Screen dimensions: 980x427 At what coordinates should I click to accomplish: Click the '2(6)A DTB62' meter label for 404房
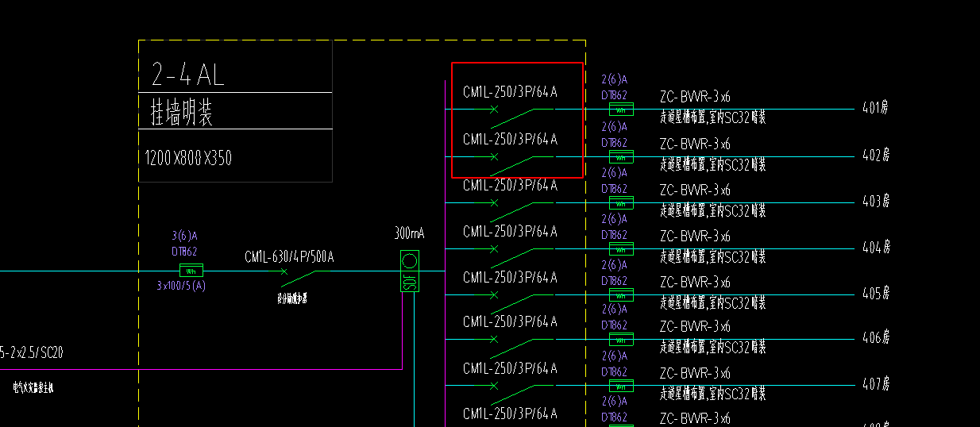[615, 226]
